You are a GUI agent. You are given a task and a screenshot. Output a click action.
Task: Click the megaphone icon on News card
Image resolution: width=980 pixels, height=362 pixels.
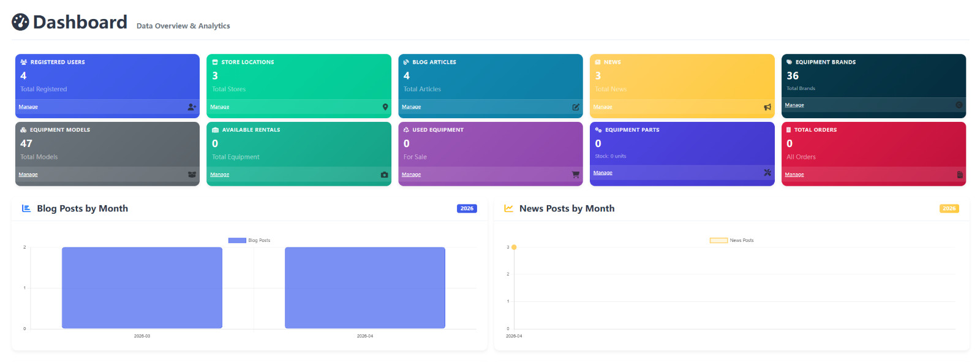click(767, 107)
